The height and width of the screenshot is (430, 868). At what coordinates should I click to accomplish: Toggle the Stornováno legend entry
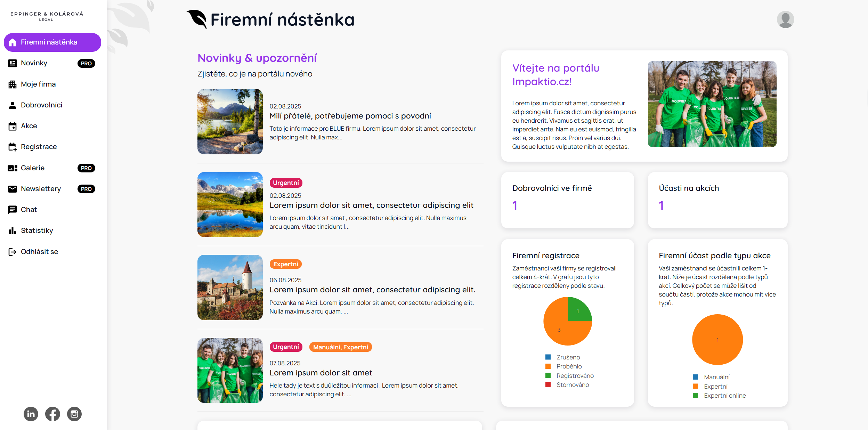click(572, 384)
